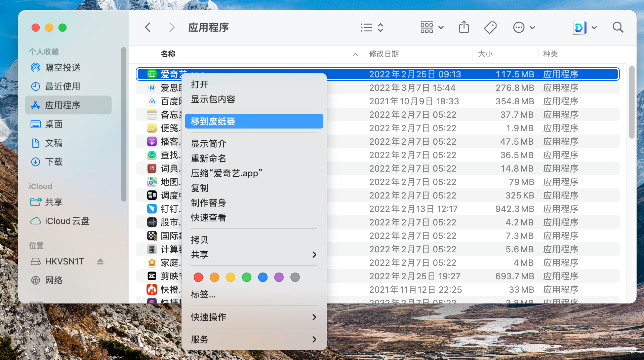Viewport: 644px width, 360px height.
Task: Click the 备忘录 Notes app icon
Action: (152, 114)
